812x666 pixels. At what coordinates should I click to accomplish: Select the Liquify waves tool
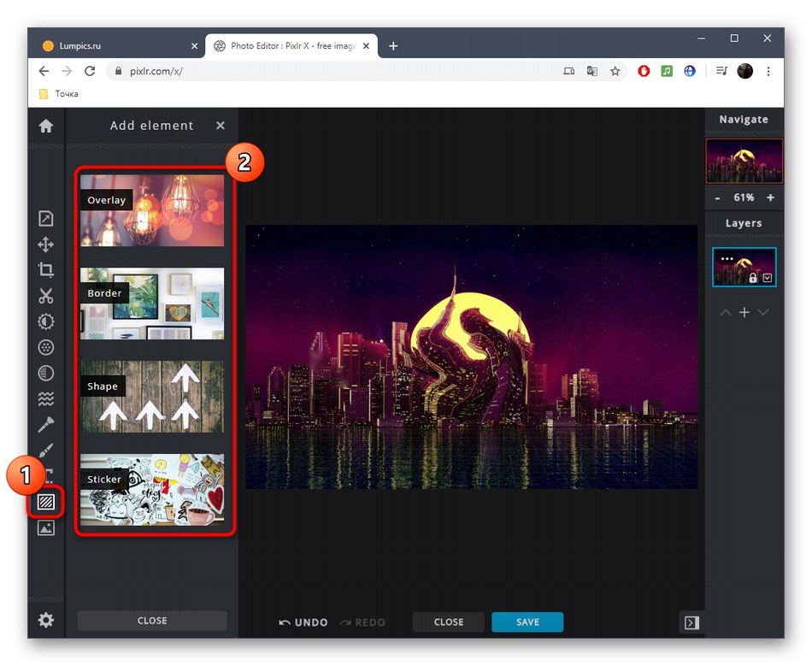tap(45, 398)
